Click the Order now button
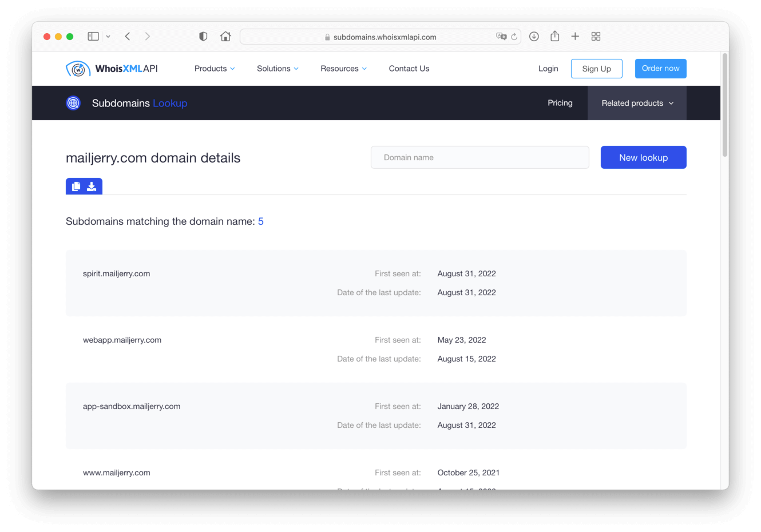This screenshot has width=761, height=532. tap(661, 69)
